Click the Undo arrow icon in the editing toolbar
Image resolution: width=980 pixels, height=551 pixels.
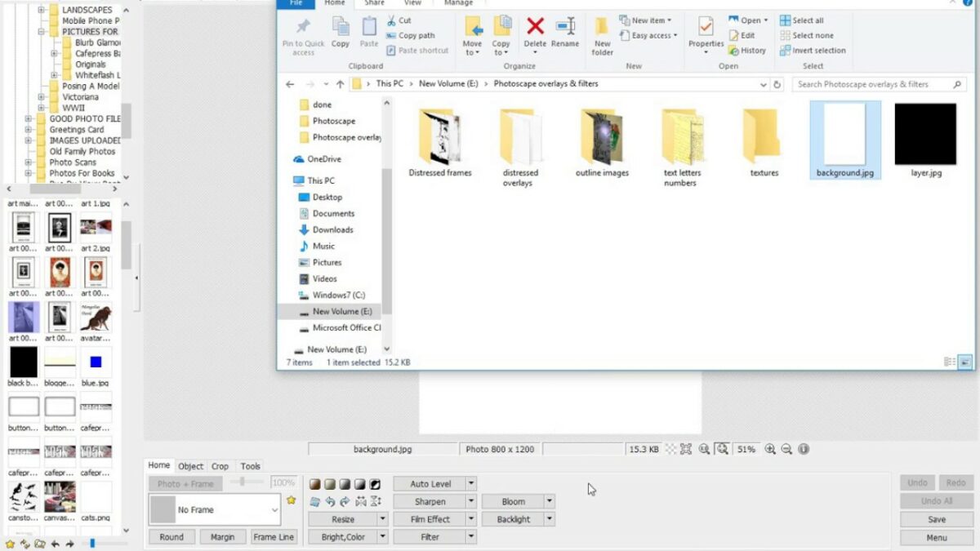(x=332, y=502)
